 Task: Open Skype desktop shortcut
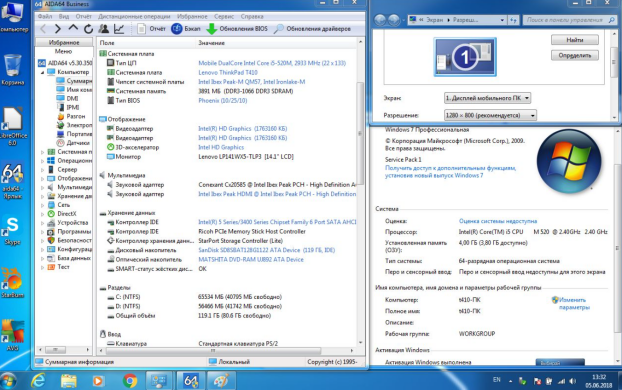13,230
